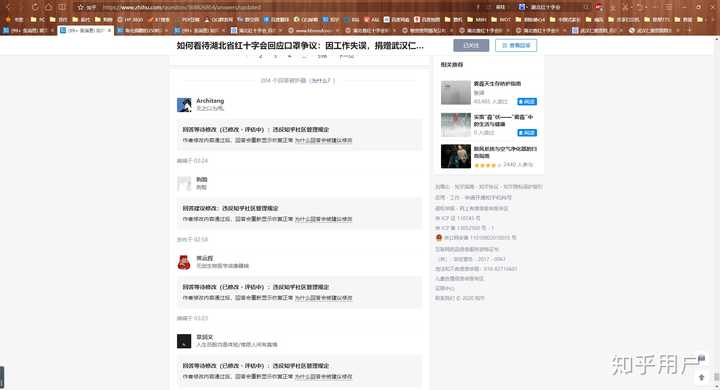Open the MHH bookmarks folder
Screen dimensions: 720x390
tap(477, 19)
